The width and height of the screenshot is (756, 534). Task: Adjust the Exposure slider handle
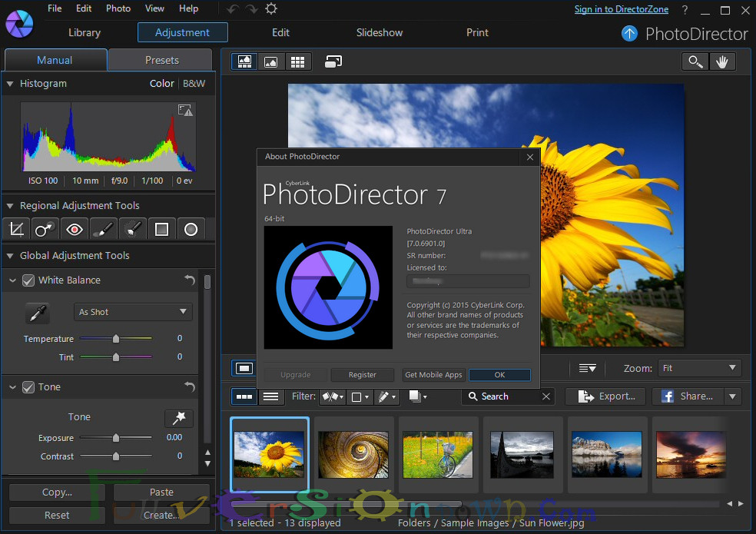(x=116, y=437)
